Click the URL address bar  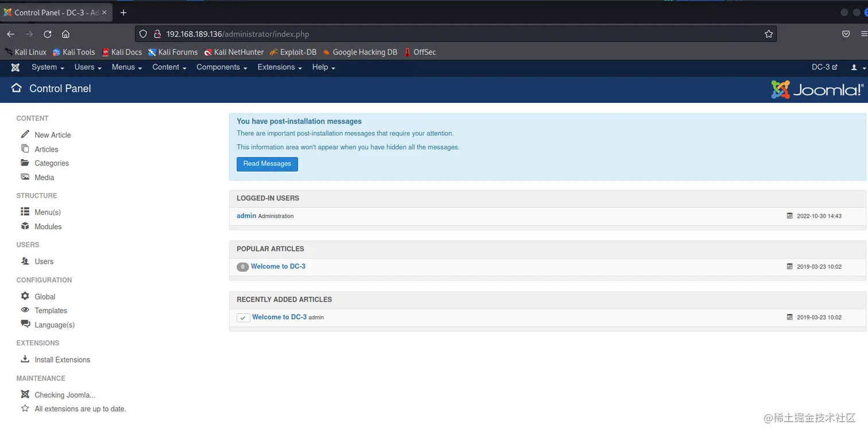click(456, 34)
